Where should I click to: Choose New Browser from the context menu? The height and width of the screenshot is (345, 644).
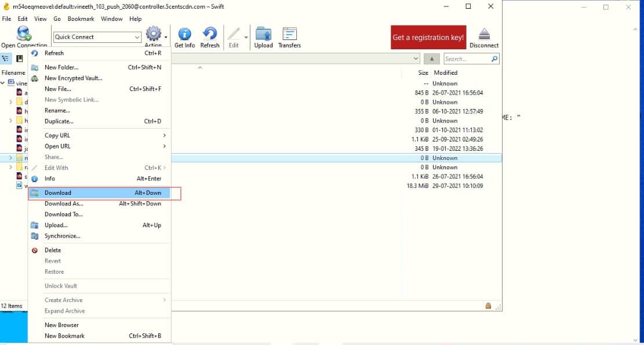99,325
